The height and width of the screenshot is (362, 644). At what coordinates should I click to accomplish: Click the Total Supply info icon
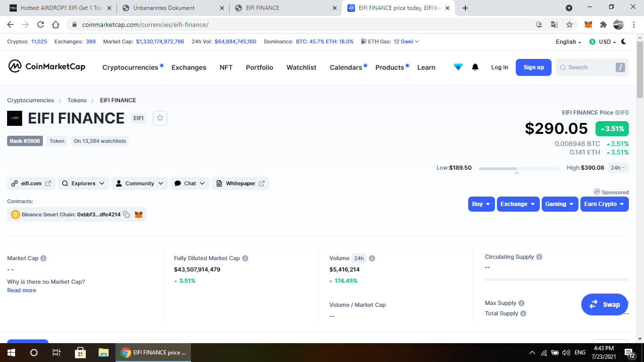point(523,313)
